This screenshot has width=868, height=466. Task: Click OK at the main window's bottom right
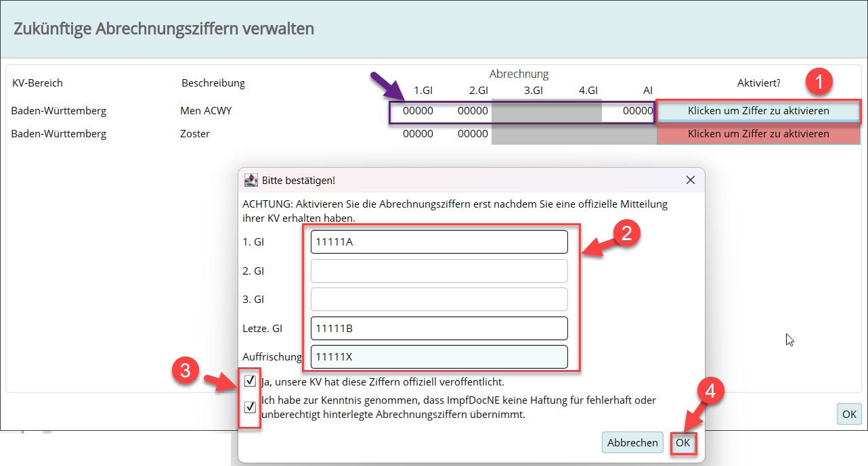[848, 414]
